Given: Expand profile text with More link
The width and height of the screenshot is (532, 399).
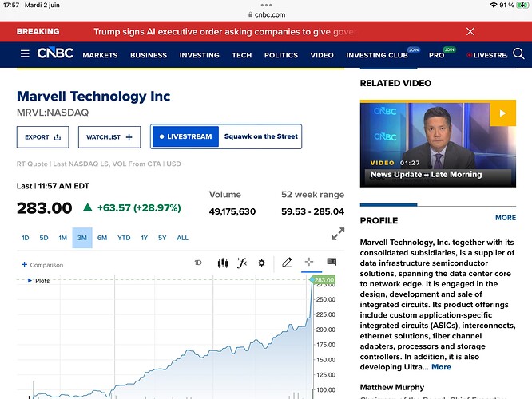Looking at the screenshot, I should point(441,367).
